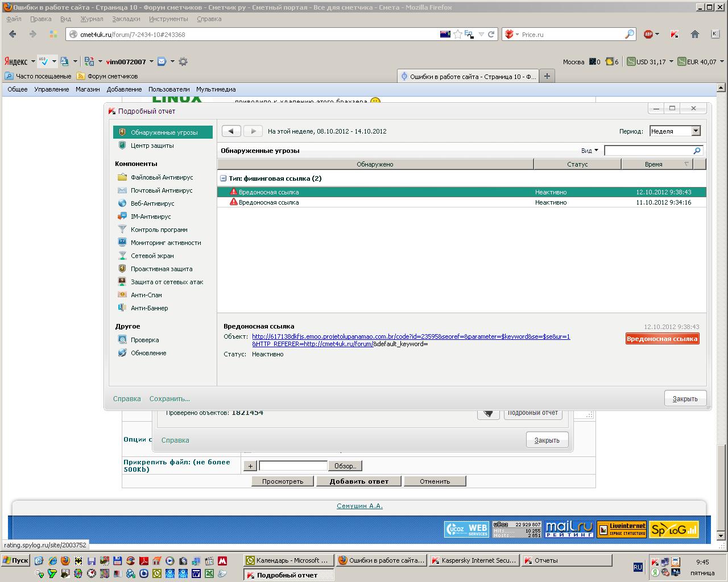Sort by Статус column header
Image resolution: width=728 pixels, height=582 pixels.
[577, 164]
